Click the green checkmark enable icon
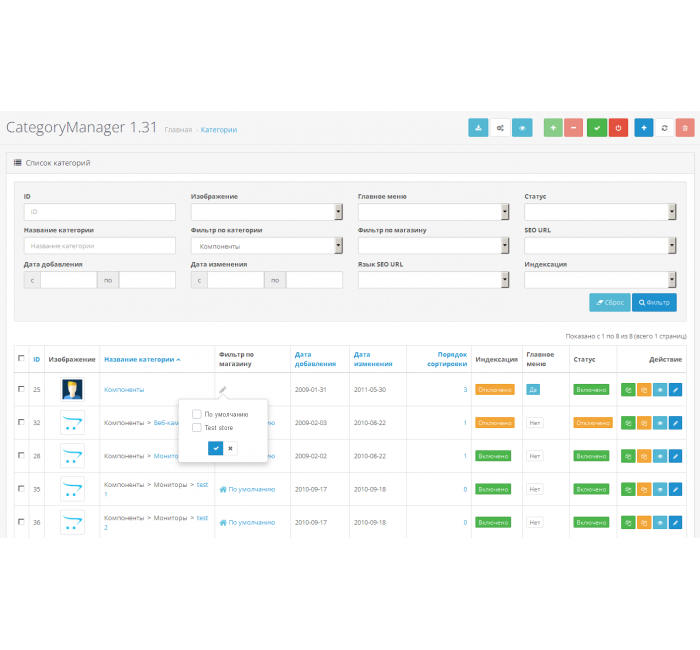Viewport: 700px width, 650px height. (x=597, y=128)
